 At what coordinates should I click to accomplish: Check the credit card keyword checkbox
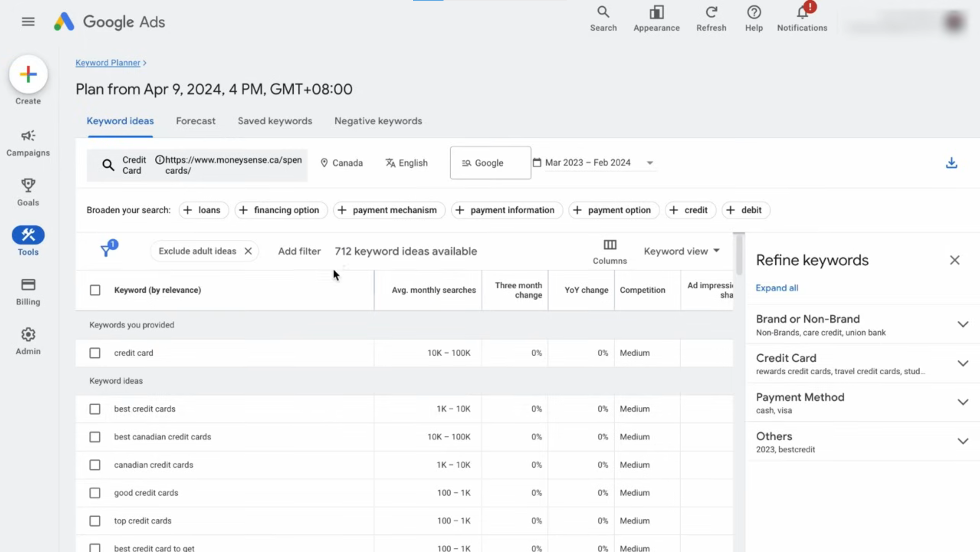click(95, 353)
